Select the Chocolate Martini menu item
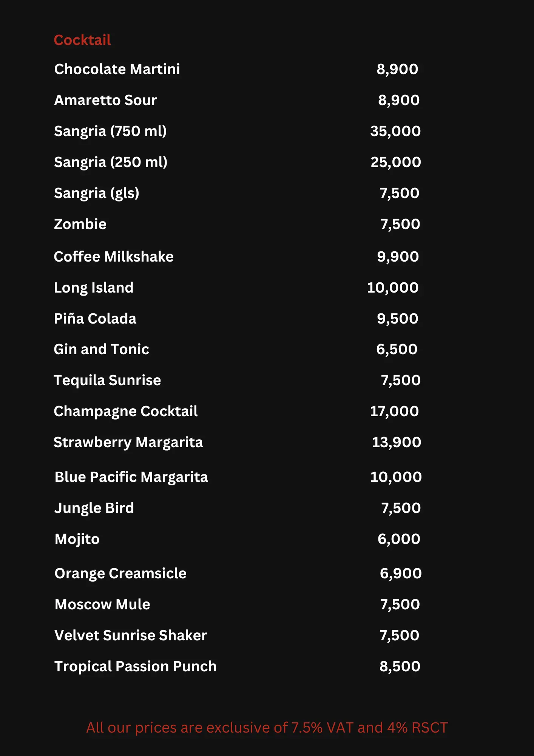This screenshot has height=756, width=534. [117, 69]
